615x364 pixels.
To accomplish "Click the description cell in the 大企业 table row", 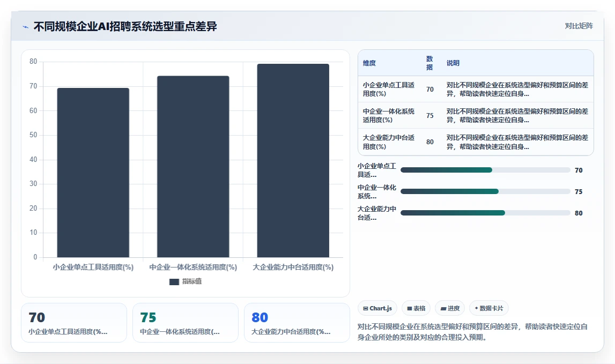I will point(517,142).
